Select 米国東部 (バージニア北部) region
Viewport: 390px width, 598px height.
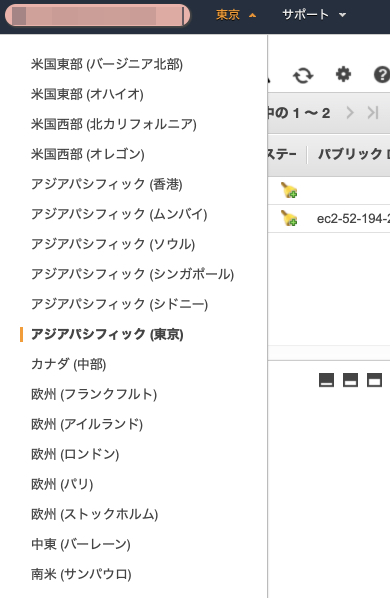(107, 64)
